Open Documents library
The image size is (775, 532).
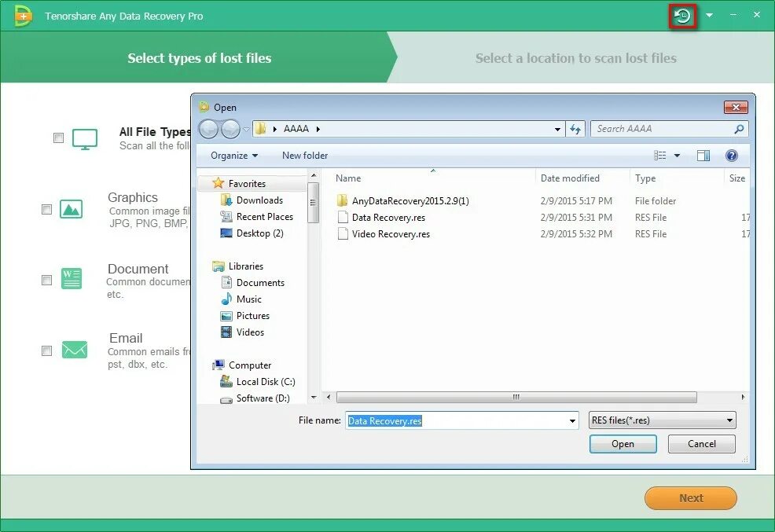[x=260, y=283]
